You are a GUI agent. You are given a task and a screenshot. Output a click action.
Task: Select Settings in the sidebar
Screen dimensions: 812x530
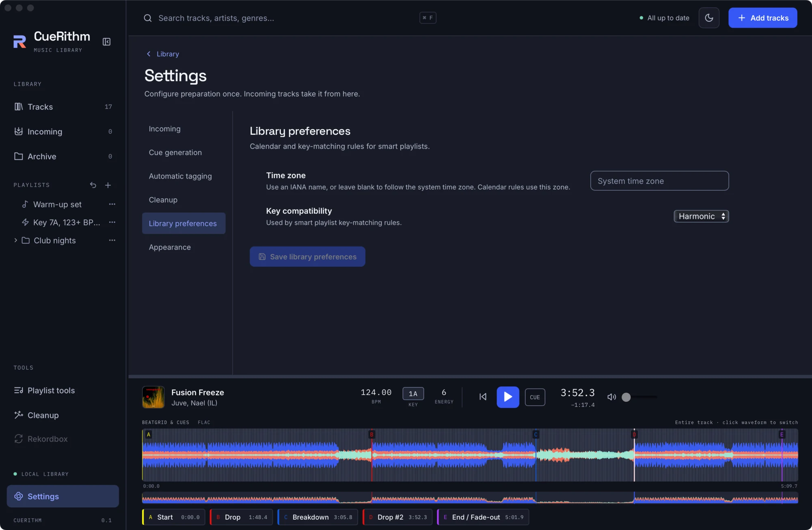pyautogui.click(x=63, y=496)
